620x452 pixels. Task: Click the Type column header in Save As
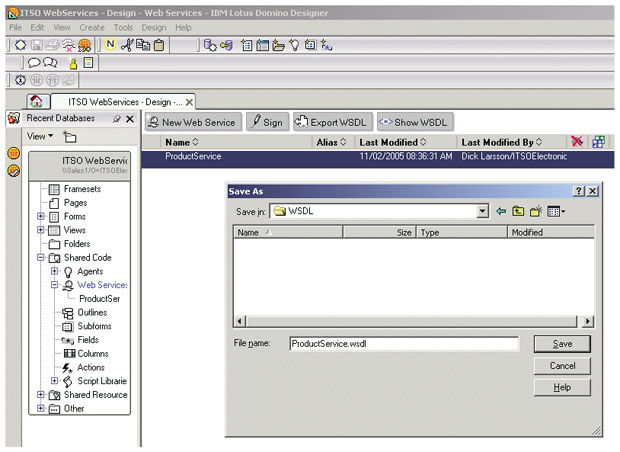461,232
